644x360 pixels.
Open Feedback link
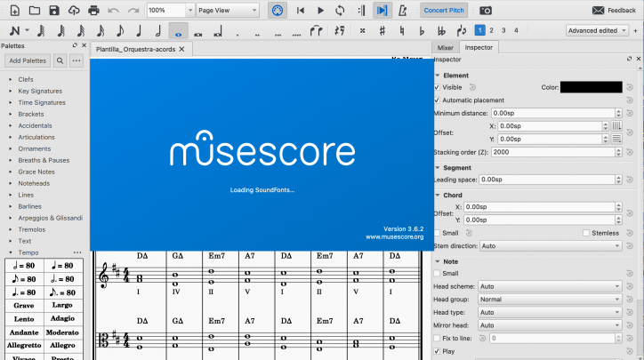(x=614, y=11)
